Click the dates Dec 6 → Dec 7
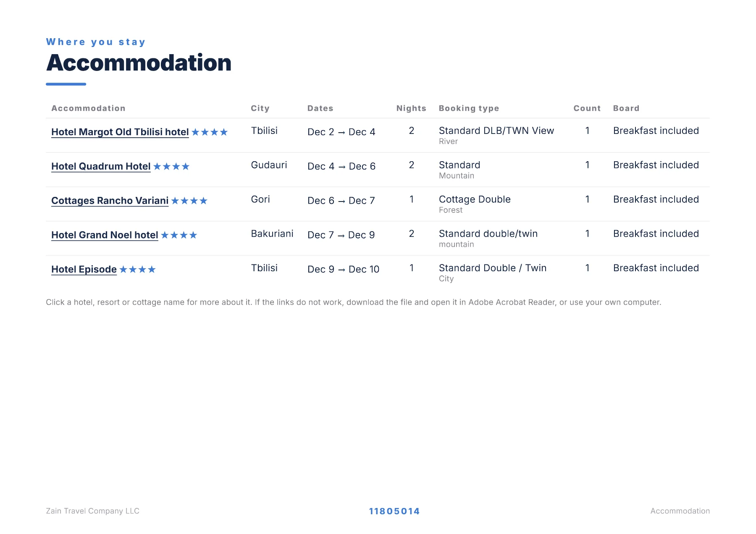This screenshot has height=534, width=756. (341, 201)
